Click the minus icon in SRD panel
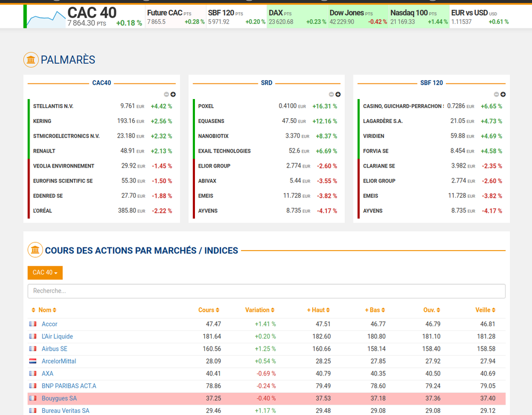 coord(331,94)
